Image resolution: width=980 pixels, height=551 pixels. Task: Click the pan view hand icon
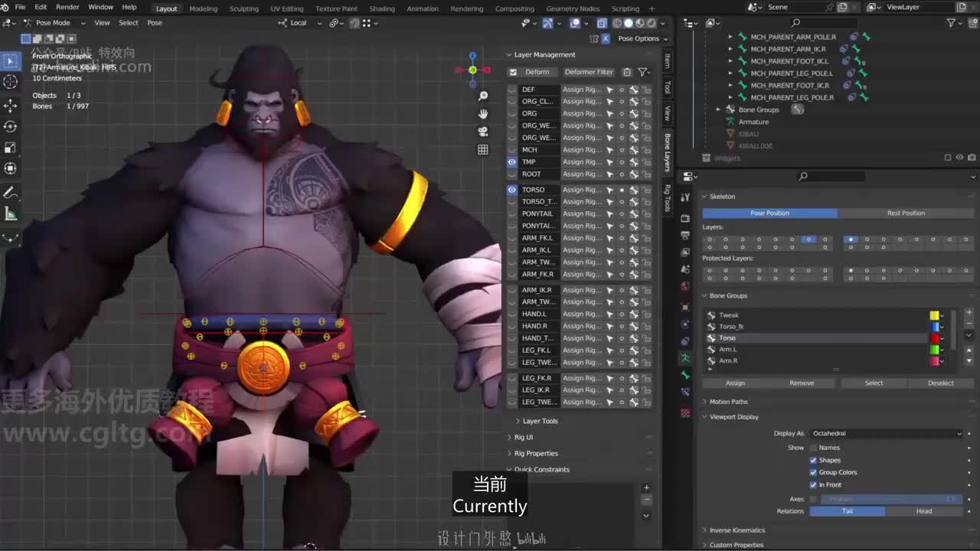coord(483,114)
